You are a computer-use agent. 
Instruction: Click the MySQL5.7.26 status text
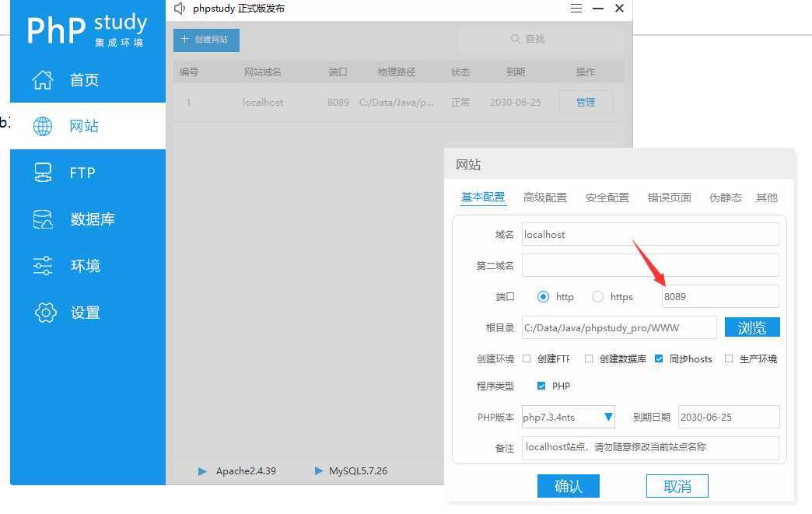tap(358, 471)
